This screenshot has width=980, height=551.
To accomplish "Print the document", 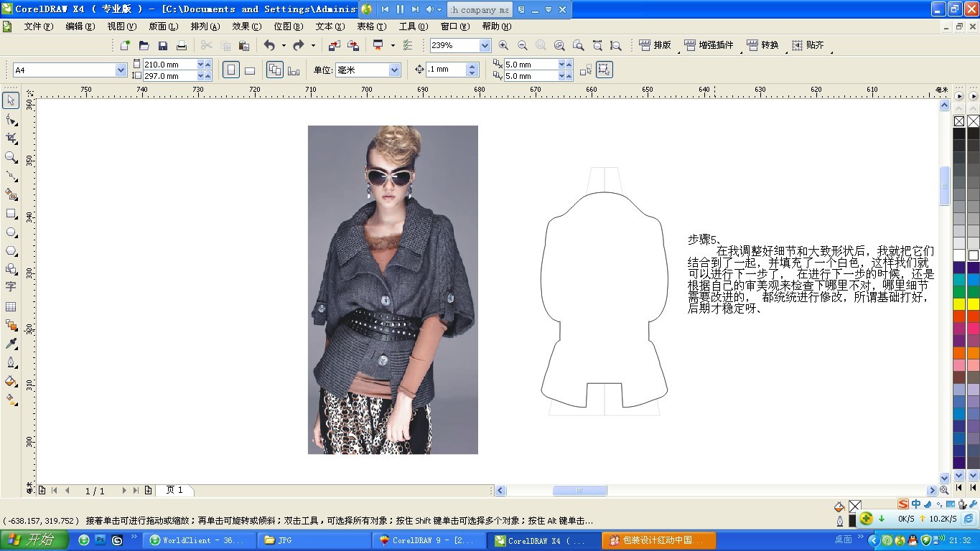I will [182, 45].
